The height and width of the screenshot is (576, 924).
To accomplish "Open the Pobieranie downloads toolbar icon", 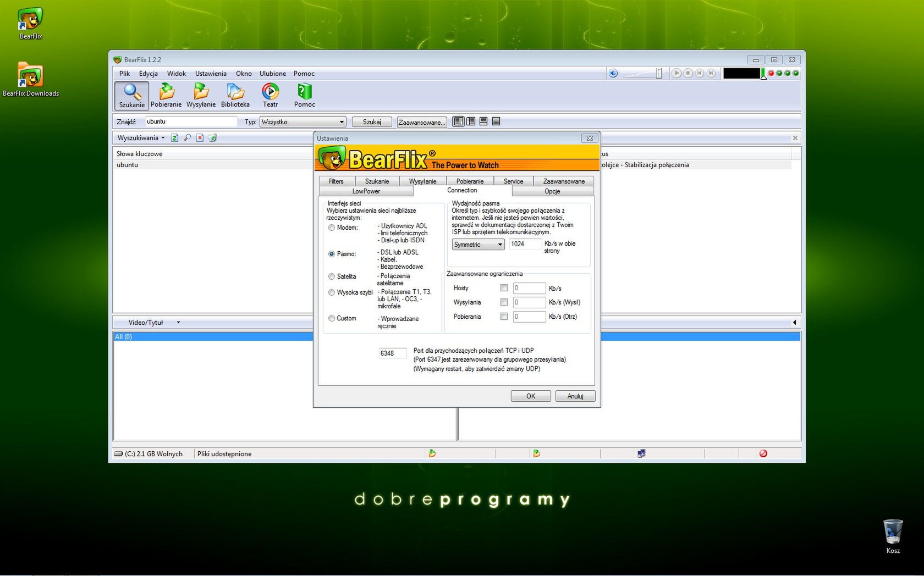I will 166,96.
